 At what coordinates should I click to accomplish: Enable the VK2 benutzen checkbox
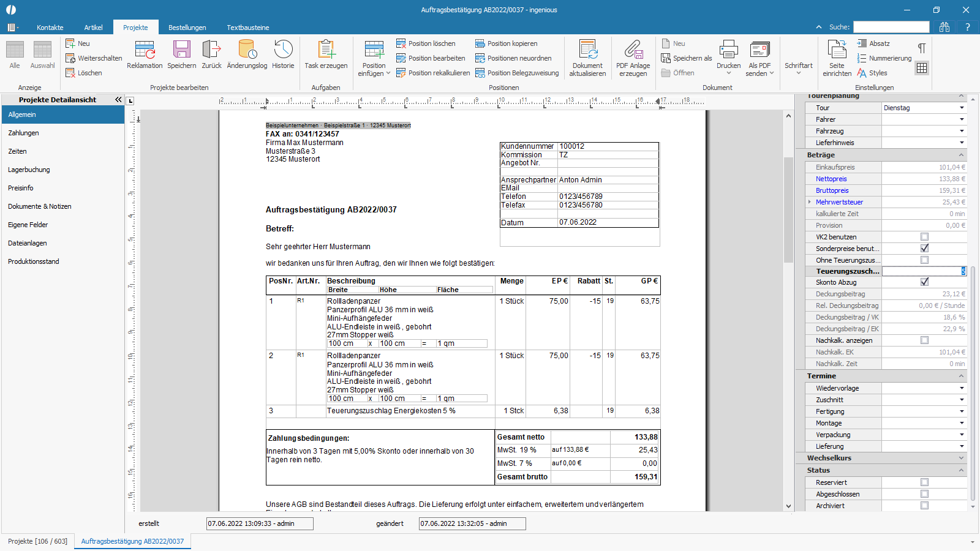tap(924, 237)
